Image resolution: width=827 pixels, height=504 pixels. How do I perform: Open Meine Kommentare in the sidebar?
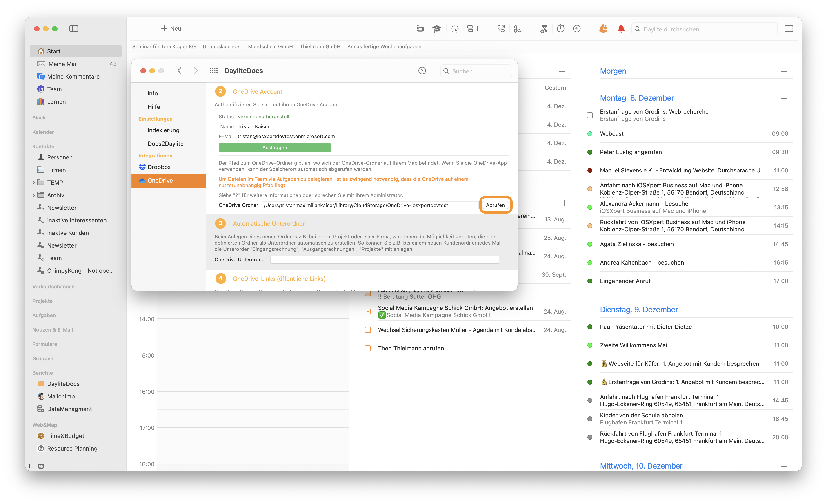[76, 76]
